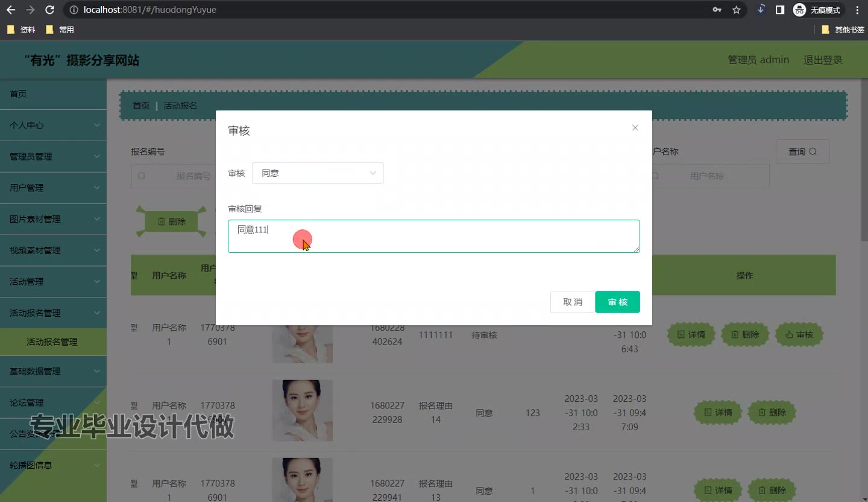
Task: Bookmark this page with the star icon
Action: point(736,10)
